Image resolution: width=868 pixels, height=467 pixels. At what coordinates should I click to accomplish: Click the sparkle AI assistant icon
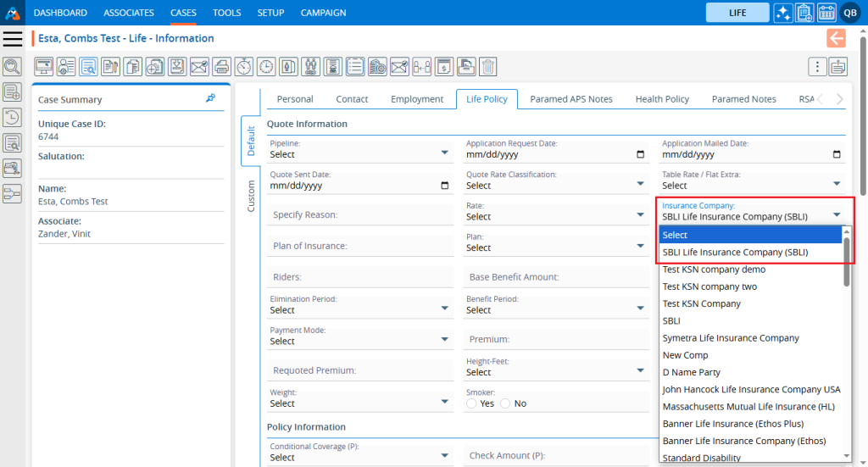782,13
